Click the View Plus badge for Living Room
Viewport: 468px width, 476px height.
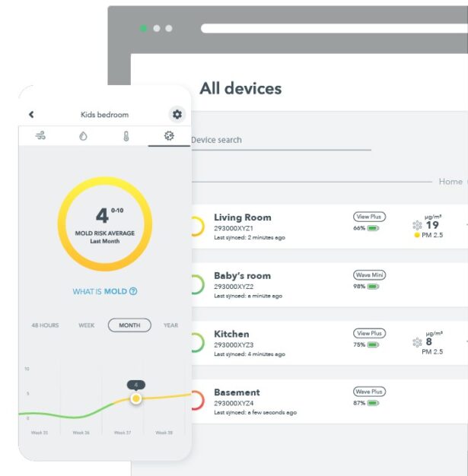[369, 217]
